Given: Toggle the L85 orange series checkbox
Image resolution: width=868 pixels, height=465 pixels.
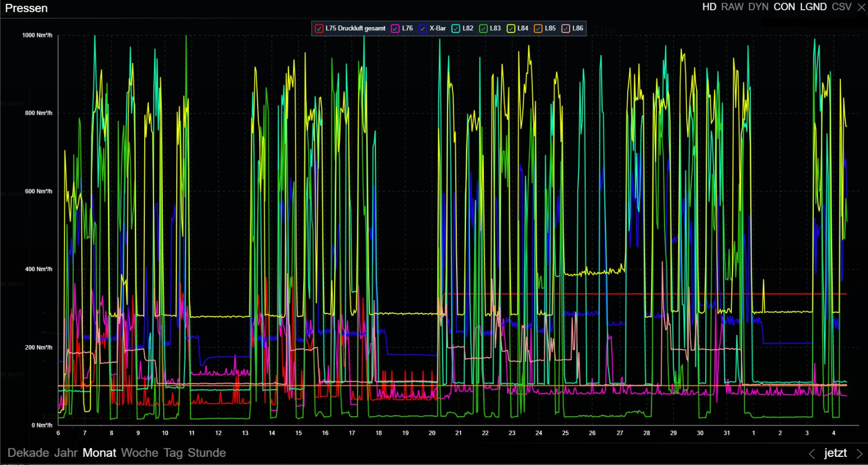Looking at the screenshot, I should (x=538, y=29).
